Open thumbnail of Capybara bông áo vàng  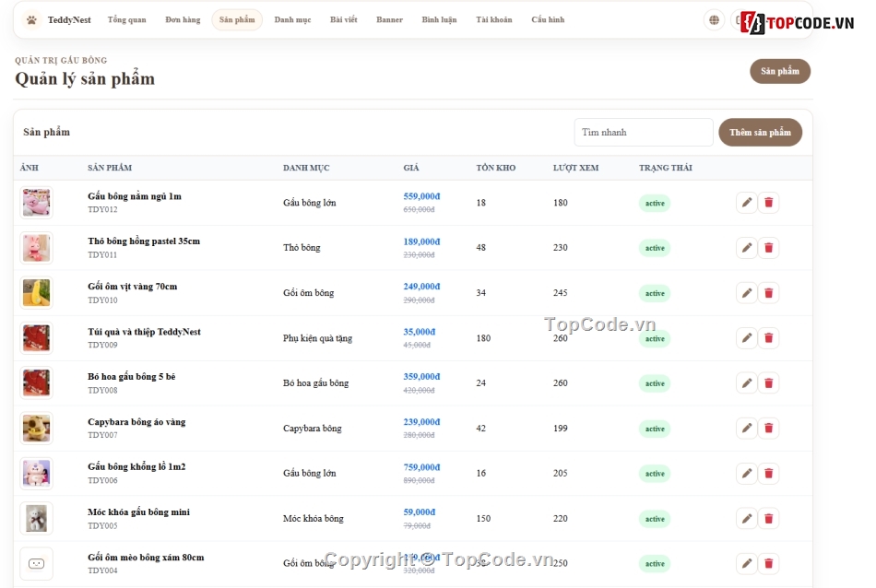[x=36, y=429]
